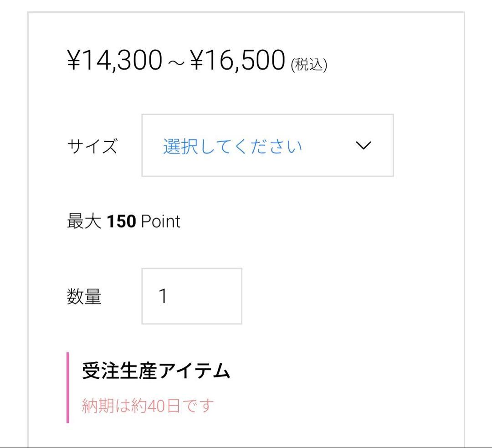Click inside the quantity box border
The width and height of the screenshot is (492, 448).
coord(191,295)
